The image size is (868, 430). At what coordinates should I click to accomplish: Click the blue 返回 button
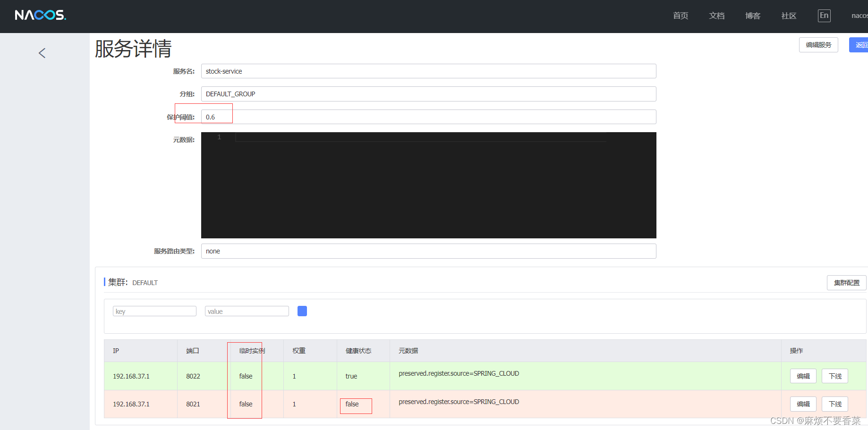(x=859, y=45)
